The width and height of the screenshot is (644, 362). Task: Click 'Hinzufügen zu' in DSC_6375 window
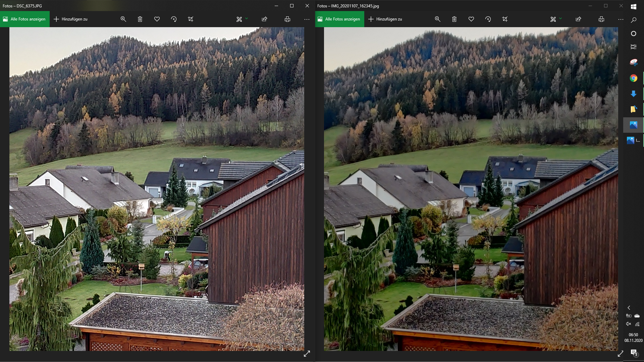pos(70,19)
